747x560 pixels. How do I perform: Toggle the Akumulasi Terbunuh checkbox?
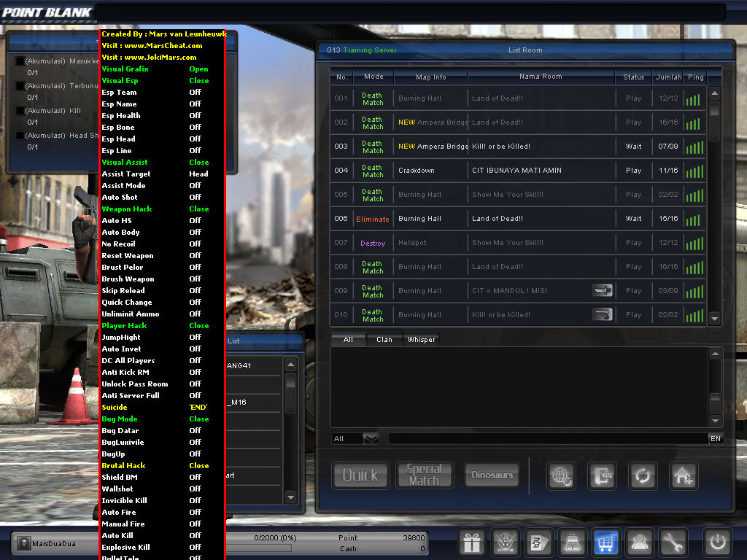pos(20,86)
